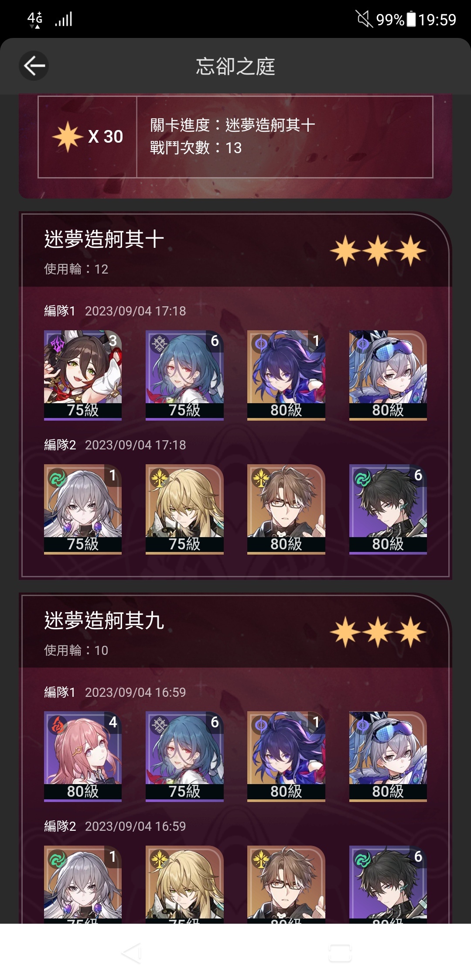Screen dimensions: 471x980
Task: Select glasses character 80級 in stage ten team 2
Action: [286, 509]
